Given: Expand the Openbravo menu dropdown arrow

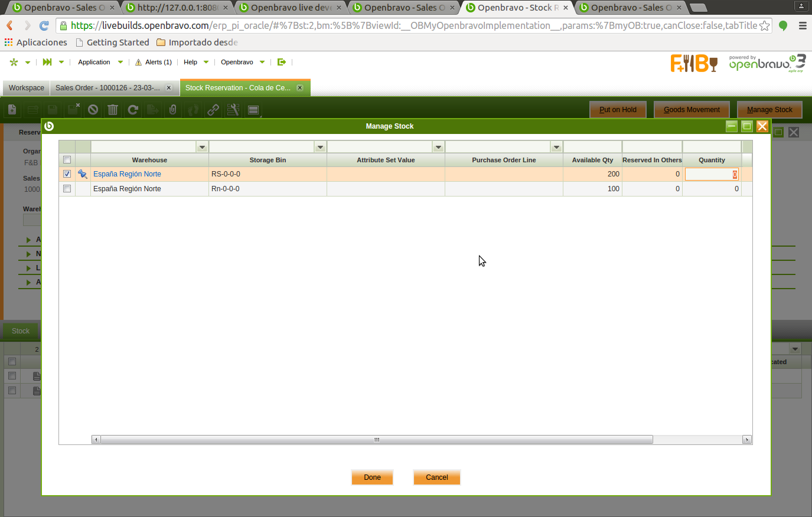Looking at the screenshot, I should (x=262, y=62).
